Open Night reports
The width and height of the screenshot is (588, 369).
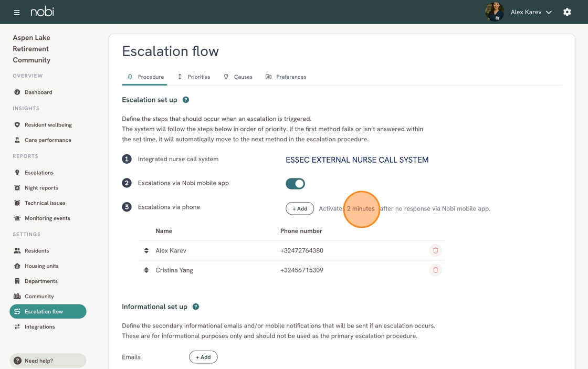tap(41, 188)
